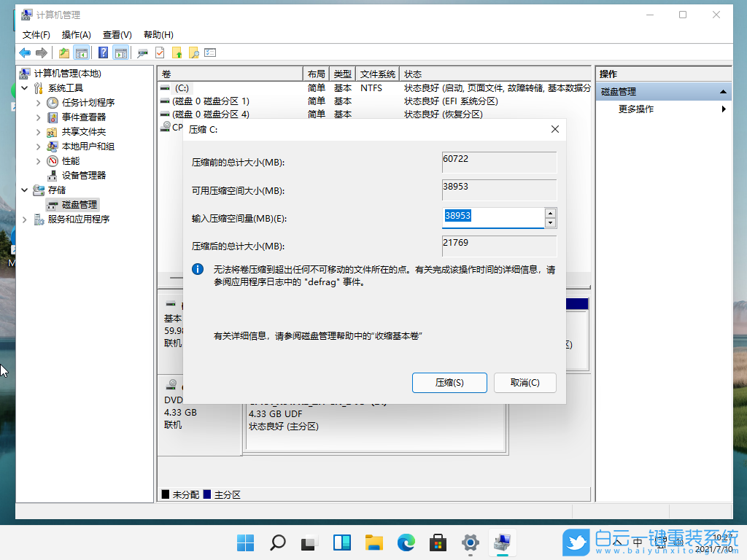Click the Up One Level folder icon

click(x=63, y=52)
